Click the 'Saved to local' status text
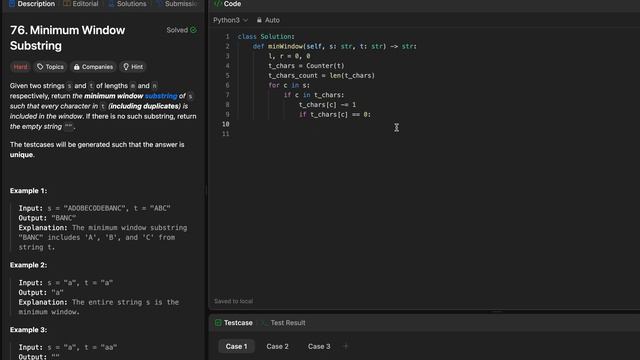The height and width of the screenshot is (360, 640). click(x=233, y=301)
